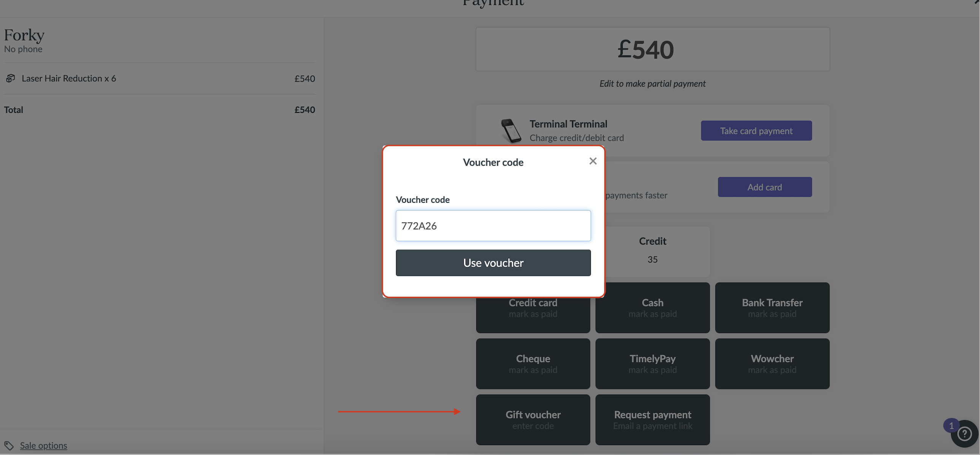Viewport: 980px width, 455px height.
Task: Open Gift voucher enter code tile
Action: point(533,420)
